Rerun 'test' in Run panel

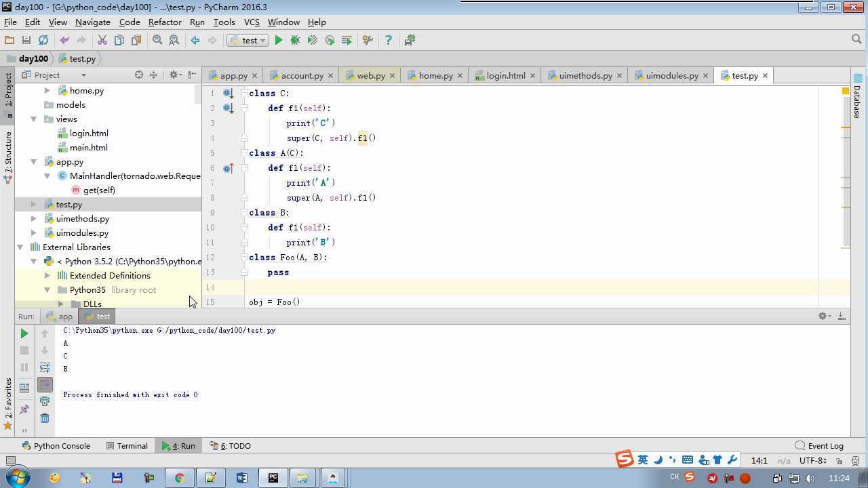point(24,333)
